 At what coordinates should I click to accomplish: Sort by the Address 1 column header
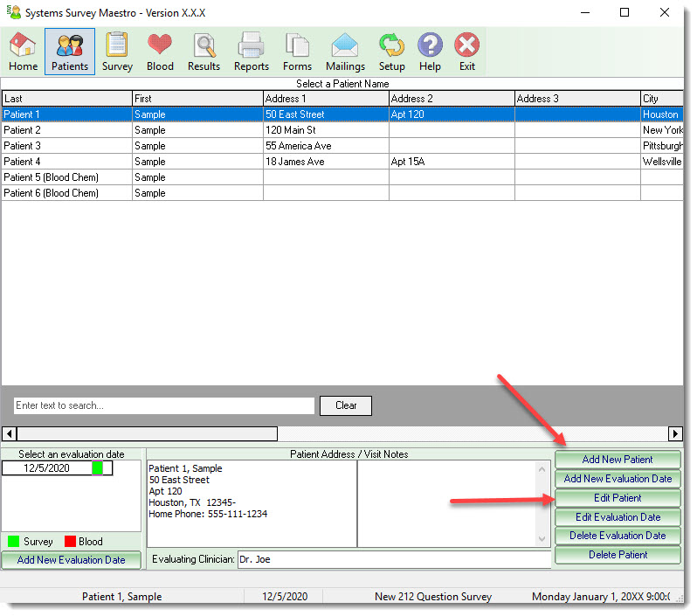point(325,99)
